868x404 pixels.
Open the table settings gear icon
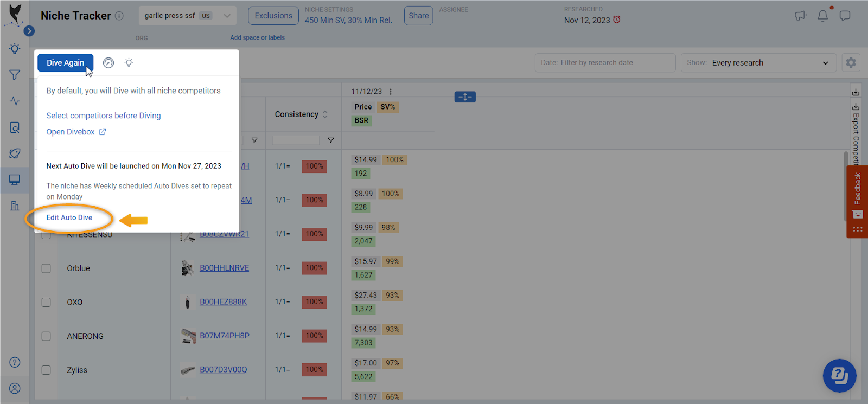pyautogui.click(x=851, y=63)
